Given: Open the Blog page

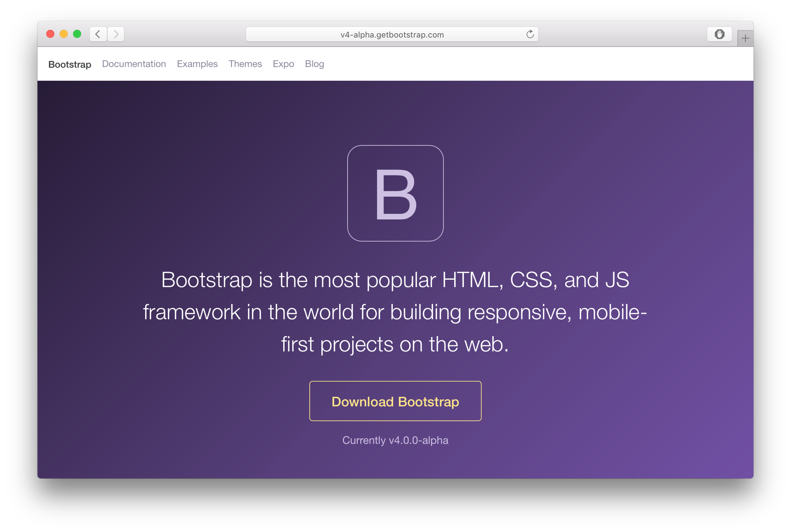Looking at the screenshot, I should [314, 64].
